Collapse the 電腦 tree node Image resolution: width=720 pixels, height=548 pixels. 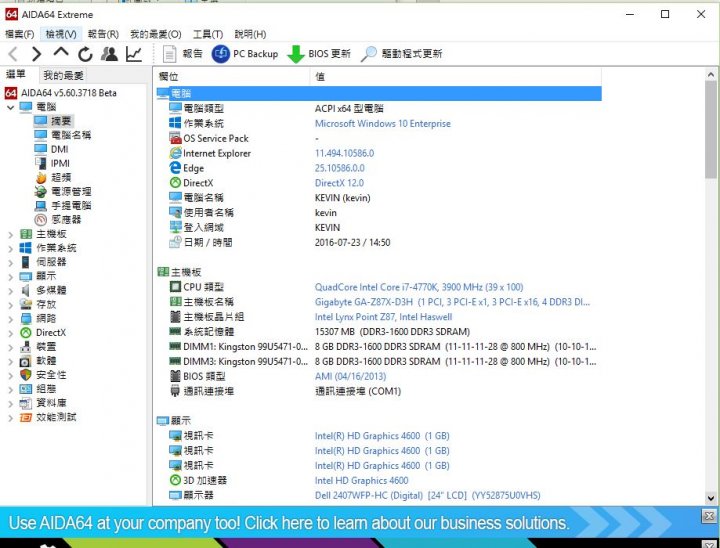[10, 107]
